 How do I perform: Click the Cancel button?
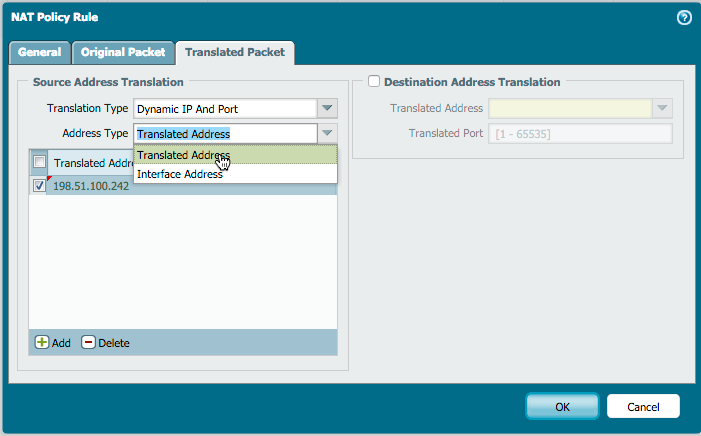[643, 406]
